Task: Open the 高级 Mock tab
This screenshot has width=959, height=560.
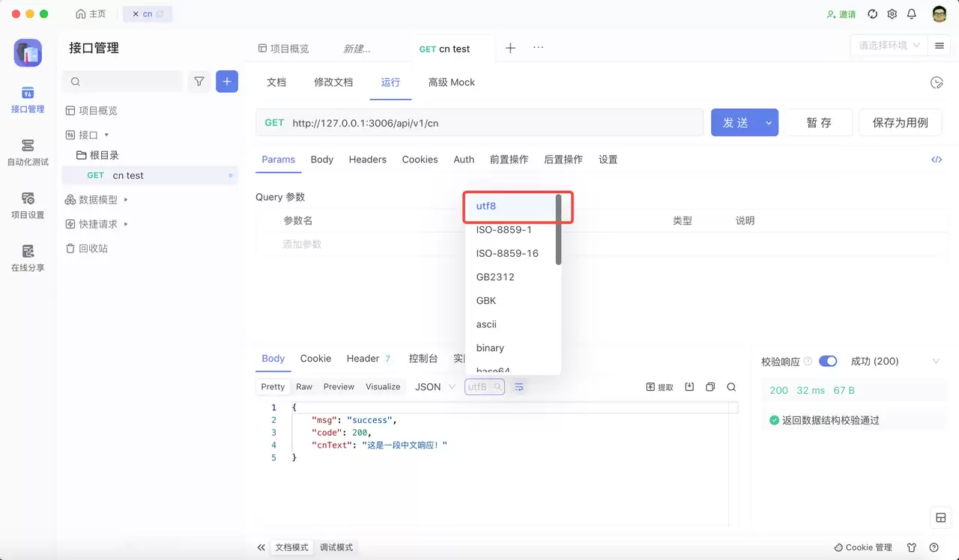Action: (451, 82)
